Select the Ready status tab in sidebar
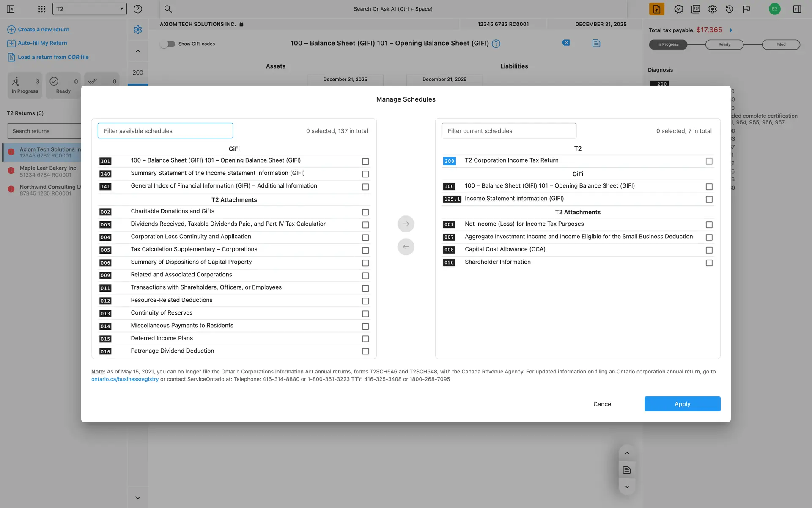Screen dimensions: 812x508 click(63, 86)
